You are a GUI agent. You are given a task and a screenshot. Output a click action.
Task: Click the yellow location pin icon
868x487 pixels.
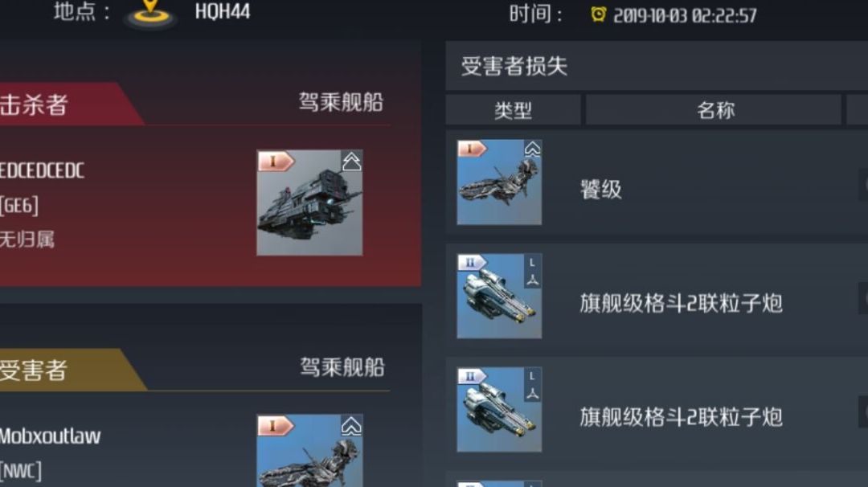(150, 12)
